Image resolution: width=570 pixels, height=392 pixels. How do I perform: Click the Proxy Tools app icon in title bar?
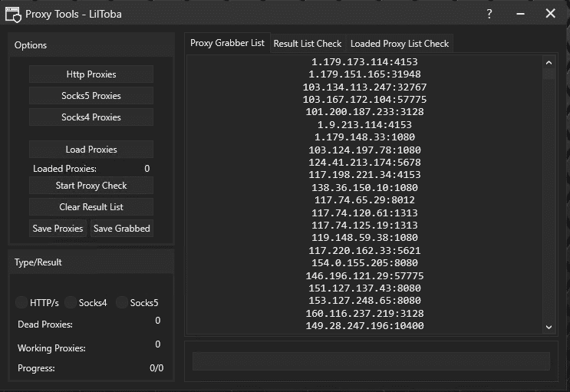click(13, 14)
